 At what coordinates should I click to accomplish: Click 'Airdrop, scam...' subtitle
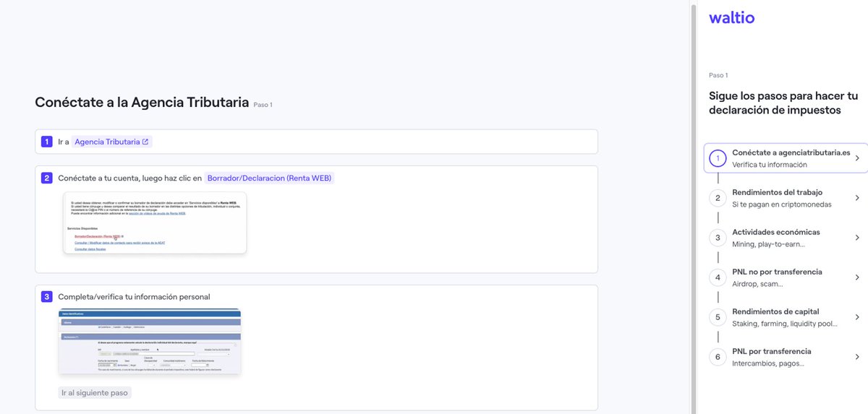tap(757, 284)
